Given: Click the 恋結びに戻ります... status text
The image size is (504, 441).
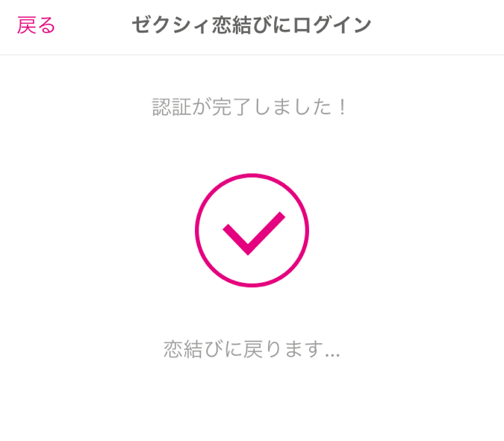Looking at the screenshot, I should (x=252, y=349).
